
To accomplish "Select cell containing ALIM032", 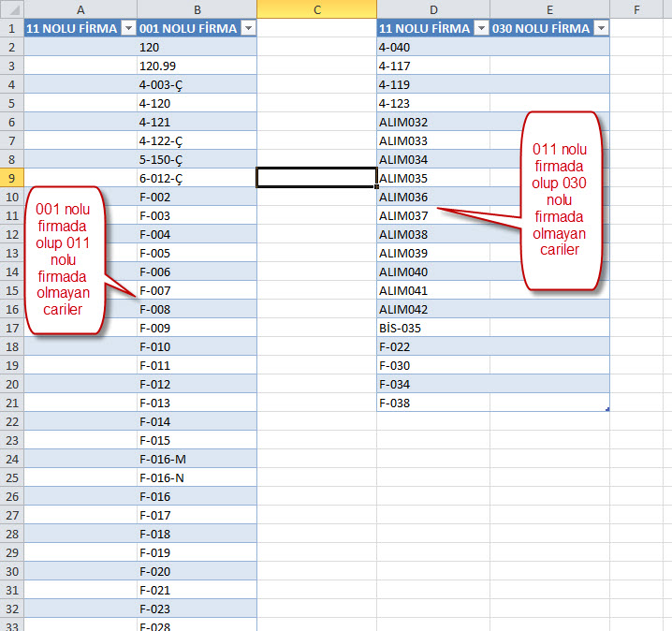I will (x=433, y=122).
